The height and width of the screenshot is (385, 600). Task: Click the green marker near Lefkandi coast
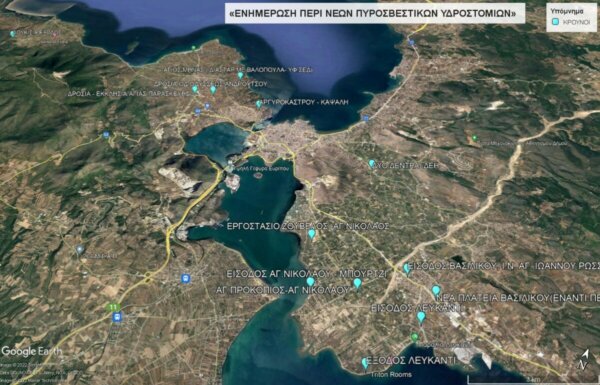[414, 337]
